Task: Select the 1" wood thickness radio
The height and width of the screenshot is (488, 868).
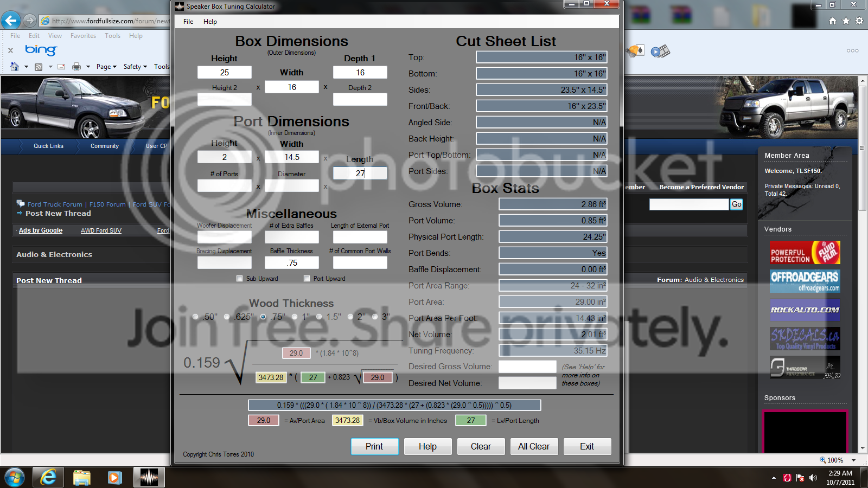Action: 295,317
